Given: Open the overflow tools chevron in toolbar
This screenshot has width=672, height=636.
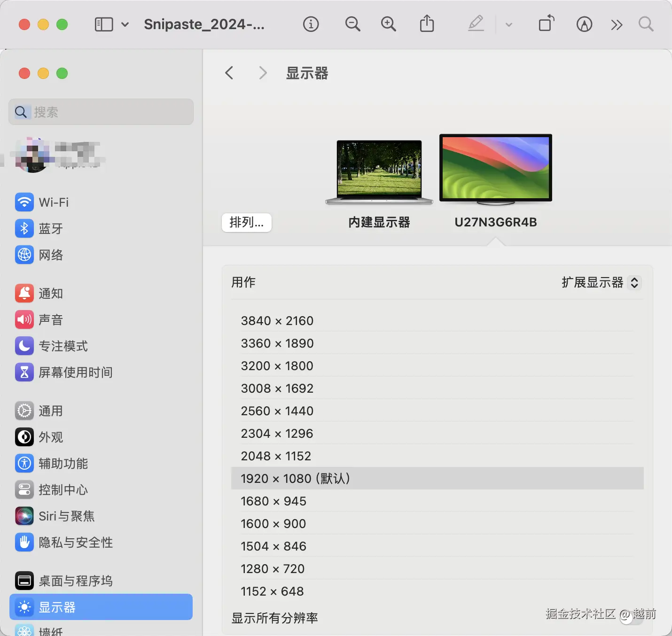Looking at the screenshot, I should [x=617, y=24].
